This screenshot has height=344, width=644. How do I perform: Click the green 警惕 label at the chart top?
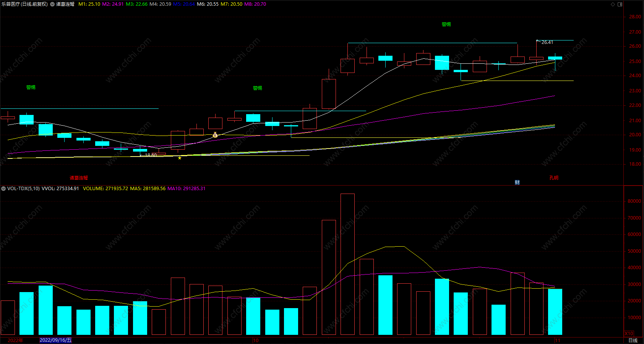tap(446, 24)
